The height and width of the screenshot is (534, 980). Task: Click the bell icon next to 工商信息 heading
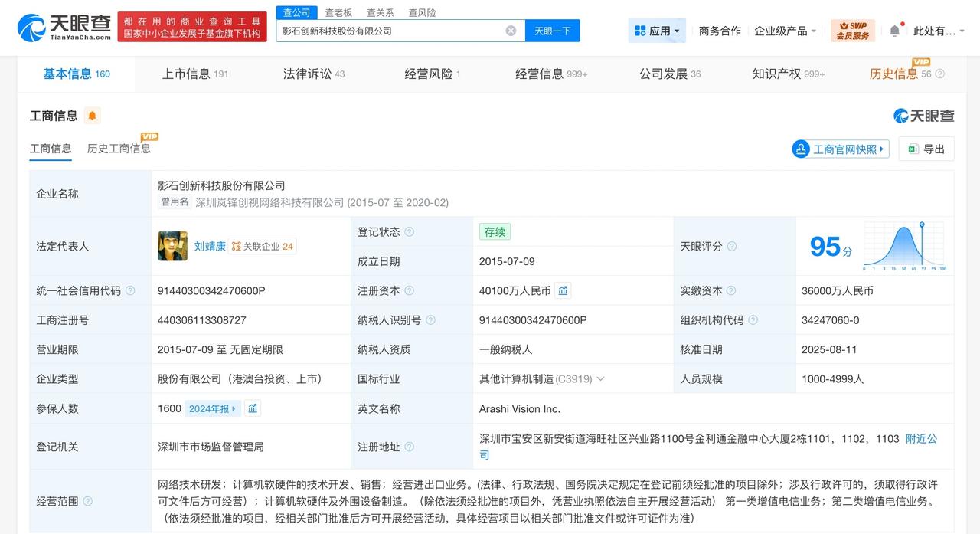(x=92, y=115)
